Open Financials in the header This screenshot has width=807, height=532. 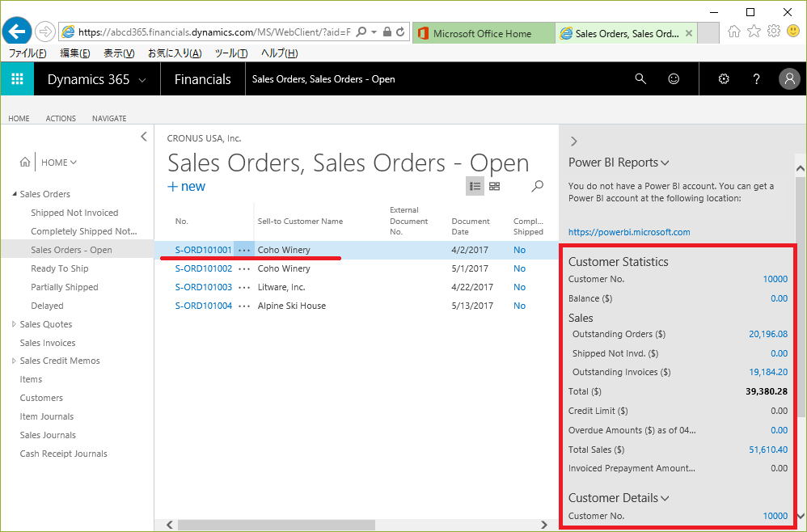click(203, 79)
